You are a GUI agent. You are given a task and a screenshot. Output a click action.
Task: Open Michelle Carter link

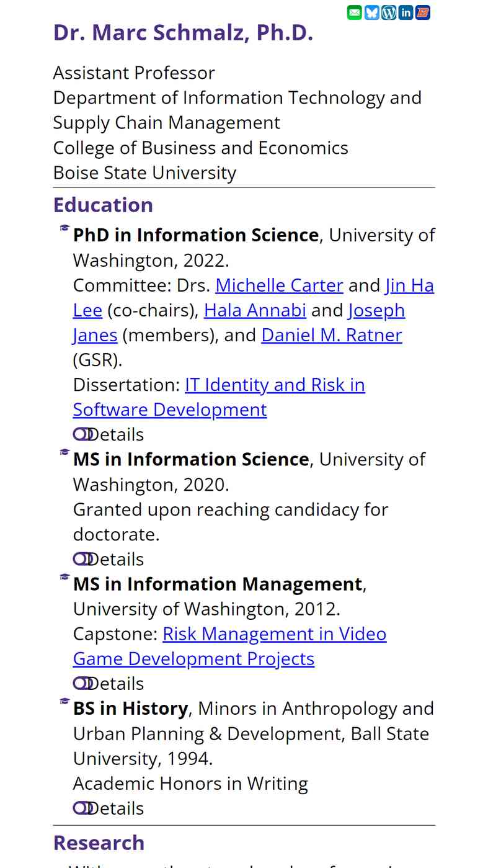coord(279,285)
